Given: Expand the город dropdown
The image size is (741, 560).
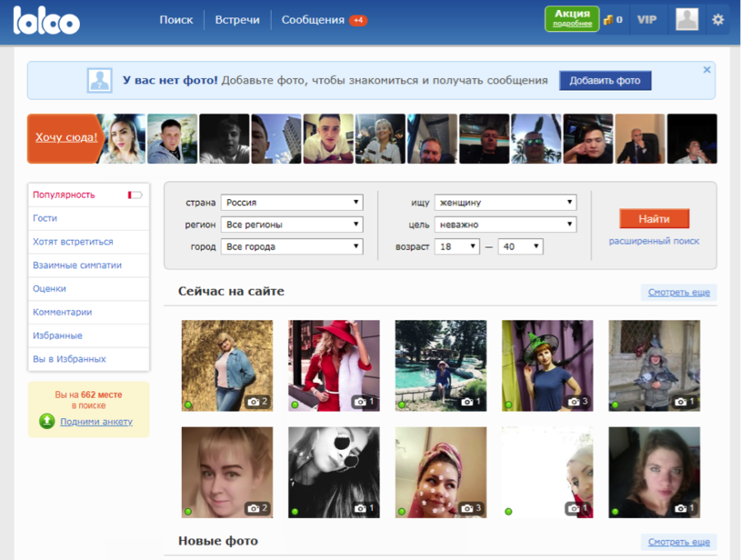Looking at the screenshot, I should tap(292, 246).
